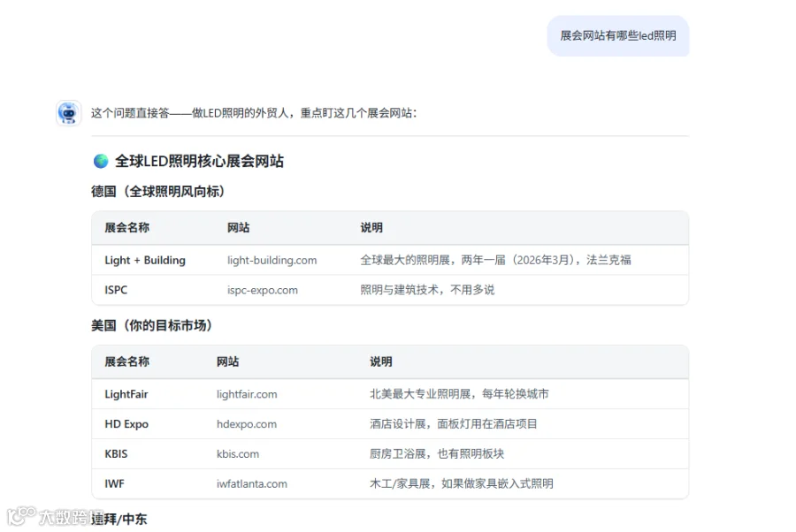
Task: Click the HD Expo exhibition name cell
Action: click(126, 424)
